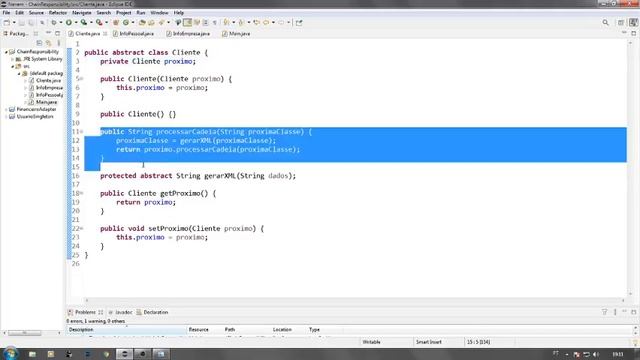Click the Windows Start button

(x=10, y=353)
